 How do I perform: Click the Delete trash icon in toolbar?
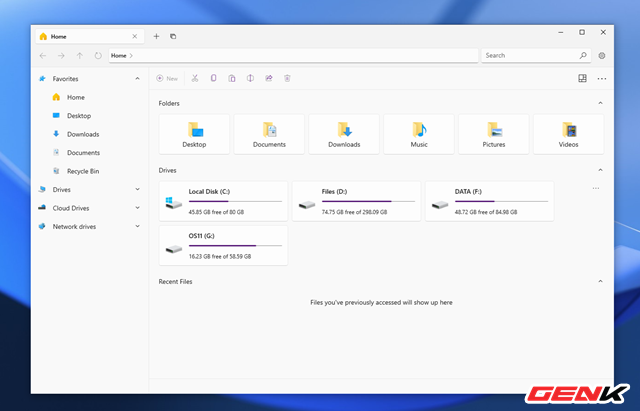point(287,78)
